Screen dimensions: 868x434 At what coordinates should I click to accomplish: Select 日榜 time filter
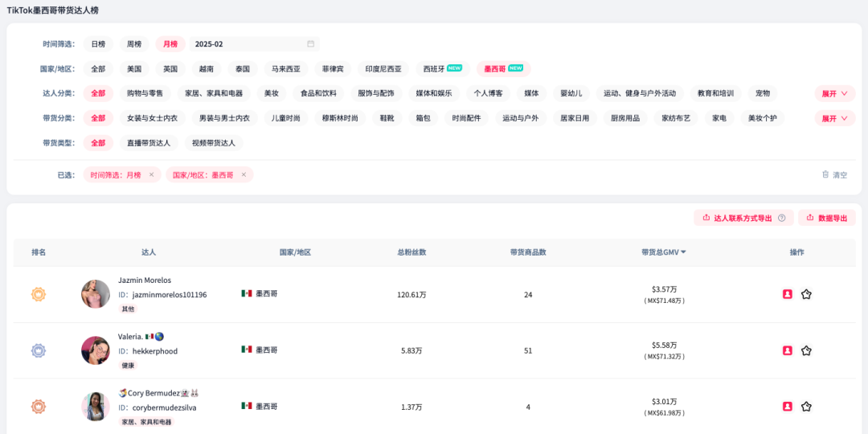click(x=98, y=44)
